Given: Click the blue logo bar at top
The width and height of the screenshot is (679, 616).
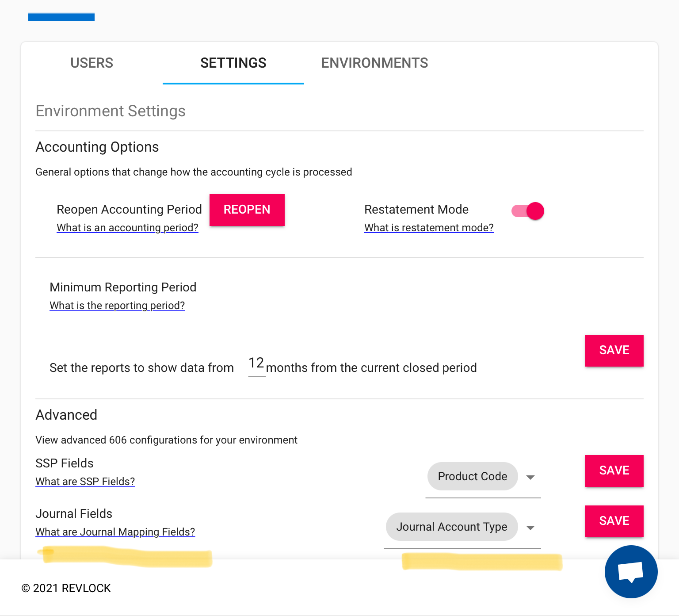Looking at the screenshot, I should point(61,17).
